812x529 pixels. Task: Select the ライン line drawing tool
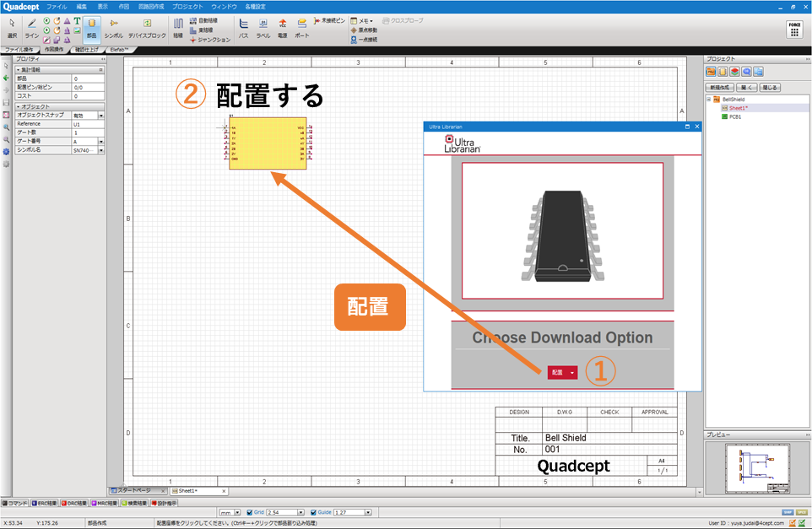tap(31, 29)
